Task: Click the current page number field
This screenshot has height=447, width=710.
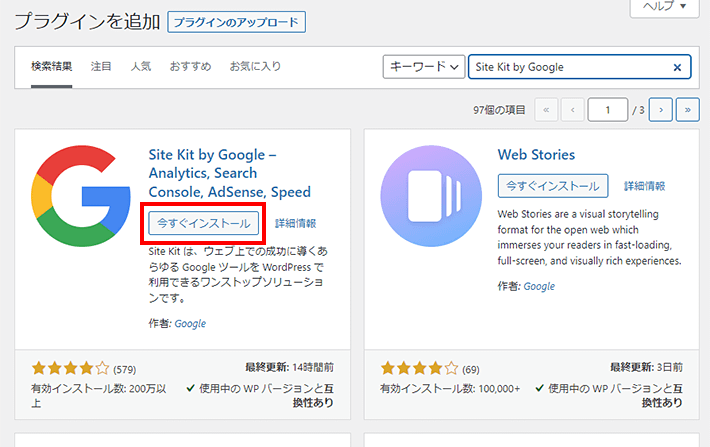Action: click(608, 110)
